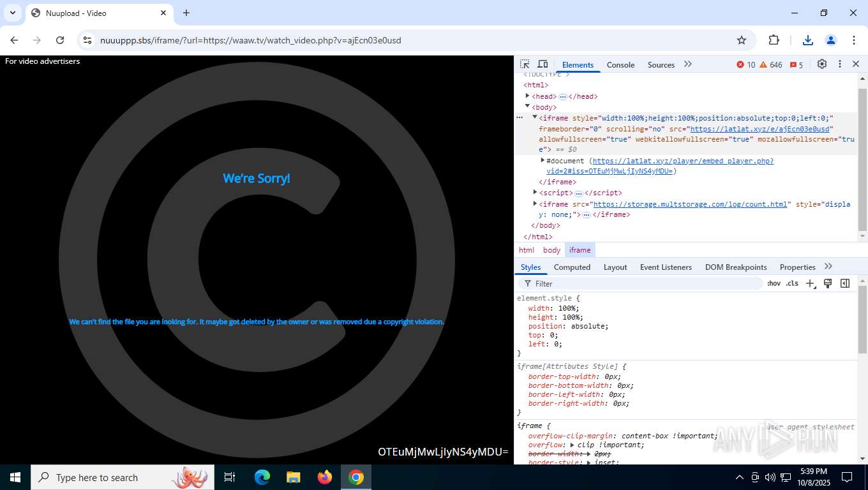Launch Microsoft Edge from taskbar
This screenshot has height=490, width=868.
click(262, 477)
